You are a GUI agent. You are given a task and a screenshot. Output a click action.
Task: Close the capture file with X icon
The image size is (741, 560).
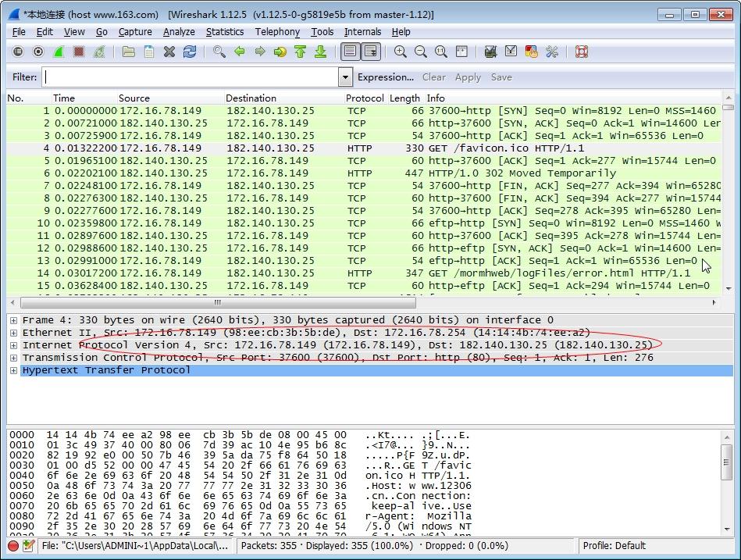169,52
